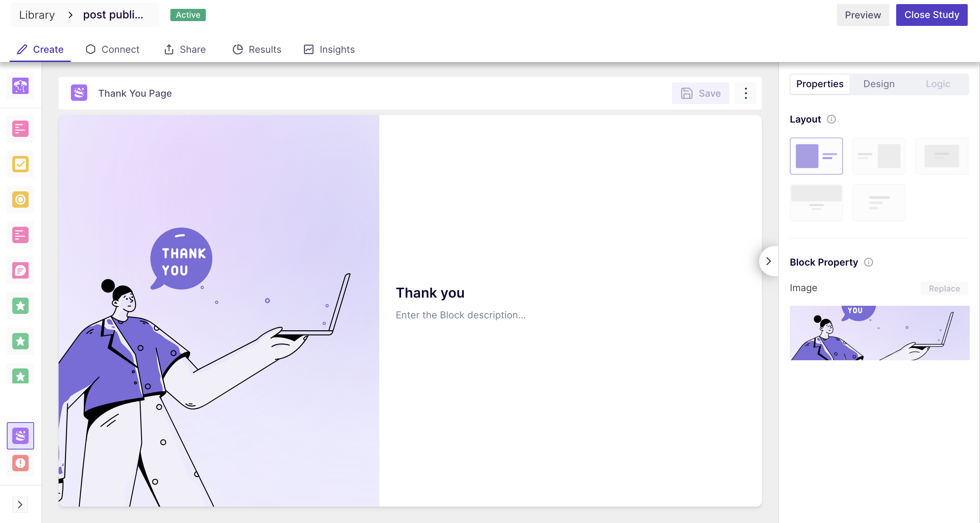Click the Layout section heading
The height and width of the screenshot is (523, 980).
pyautogui.click(x=805, y=120)
